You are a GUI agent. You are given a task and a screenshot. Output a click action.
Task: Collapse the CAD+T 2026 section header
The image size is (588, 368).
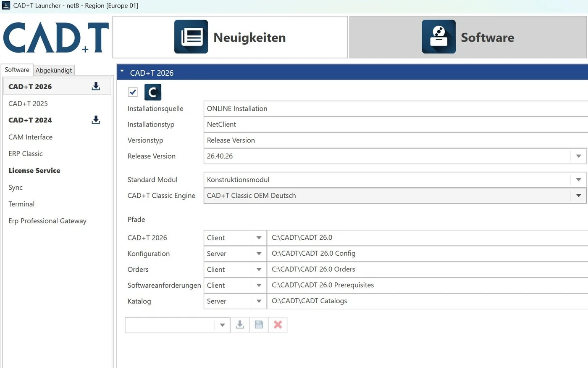pos(122,71)
